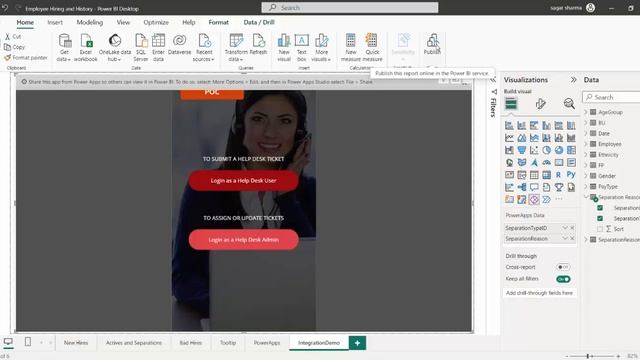Open Transform data
Image resolution: width=640 pixels, height=360 pixels.
(x=236, y=47)
